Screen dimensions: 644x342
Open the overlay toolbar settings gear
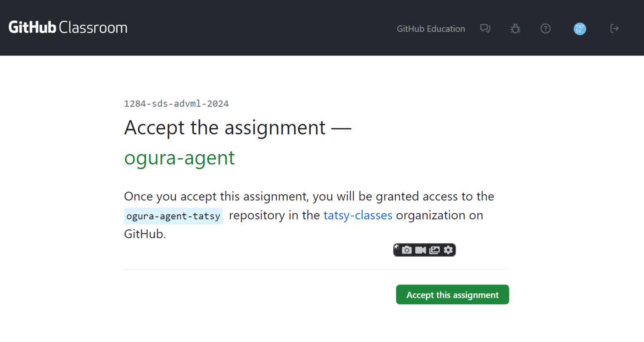coord(448,250)
